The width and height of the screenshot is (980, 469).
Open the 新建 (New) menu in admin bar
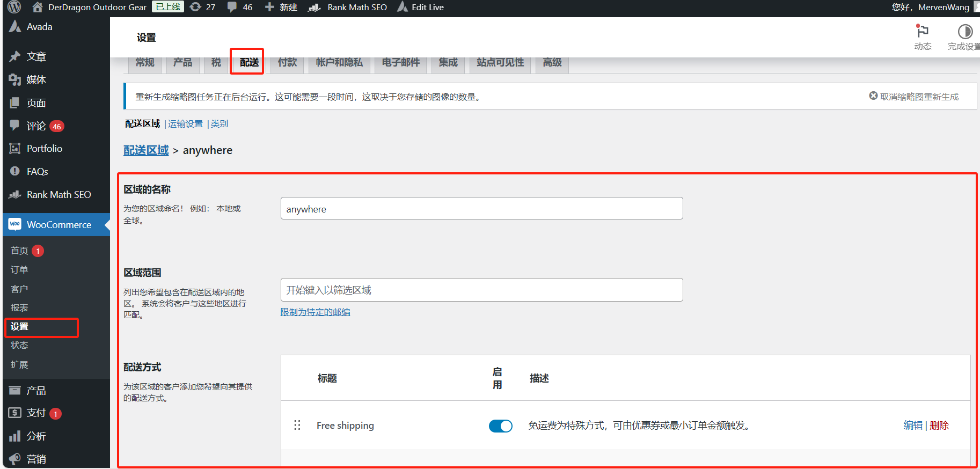tap(281, 7)
